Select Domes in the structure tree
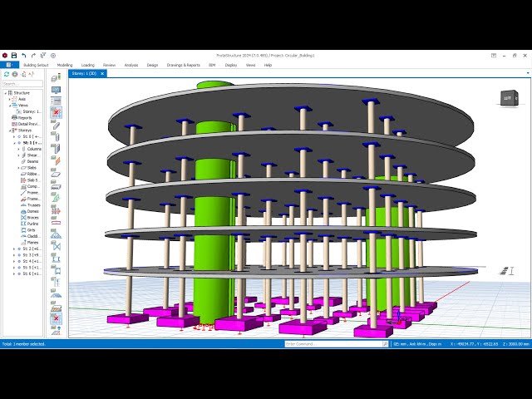The height and width of the screenshot is (399, 532). coord(32,211)
